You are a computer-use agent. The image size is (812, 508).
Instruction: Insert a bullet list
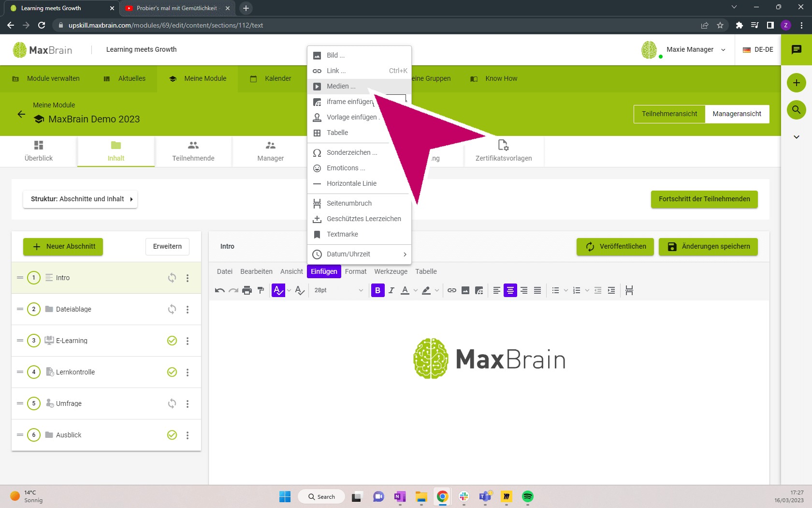555,290
